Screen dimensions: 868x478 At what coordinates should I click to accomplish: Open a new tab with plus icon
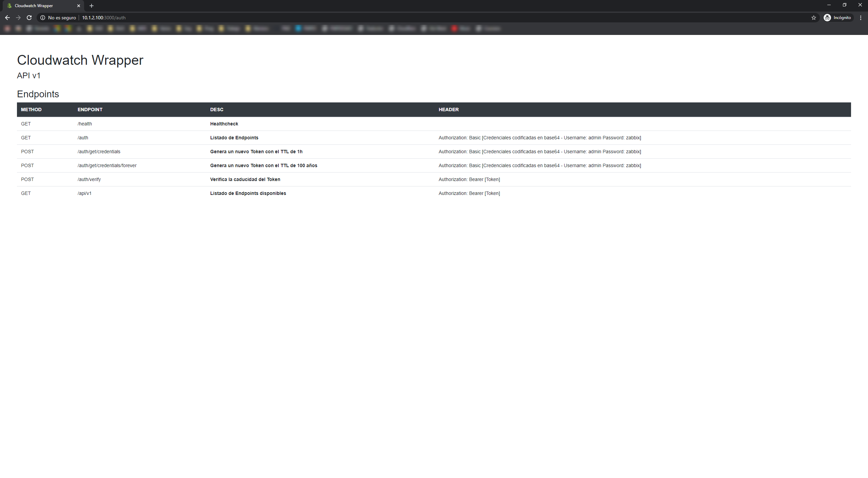tap(92, 6)
